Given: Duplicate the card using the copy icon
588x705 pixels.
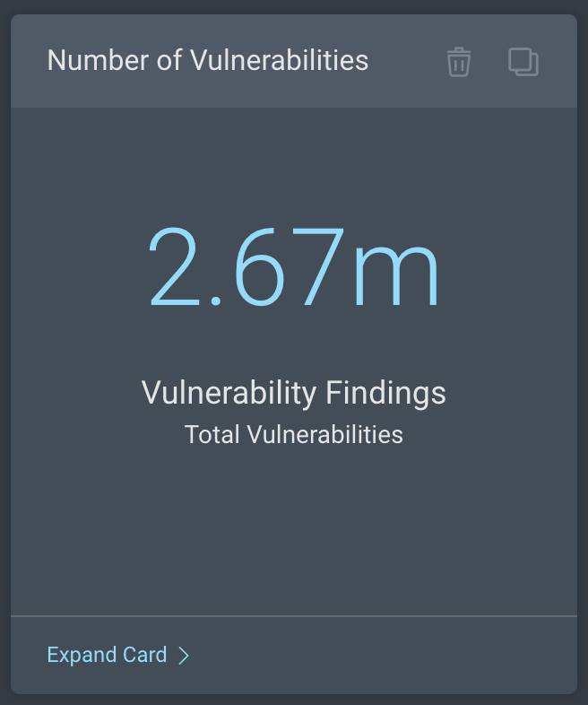Looking at the screenshot, I should tap(523, 62).
